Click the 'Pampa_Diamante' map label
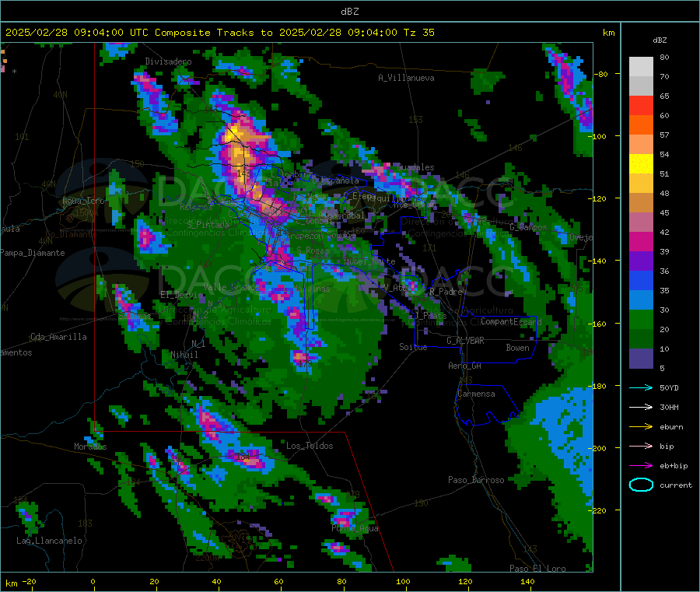 33,253
